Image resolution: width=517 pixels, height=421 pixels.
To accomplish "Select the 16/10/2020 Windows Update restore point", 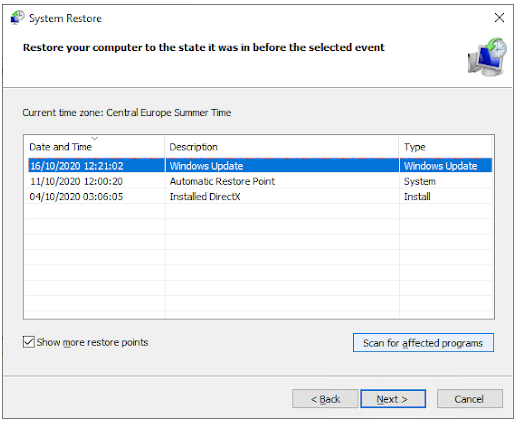I will [260, 166].
